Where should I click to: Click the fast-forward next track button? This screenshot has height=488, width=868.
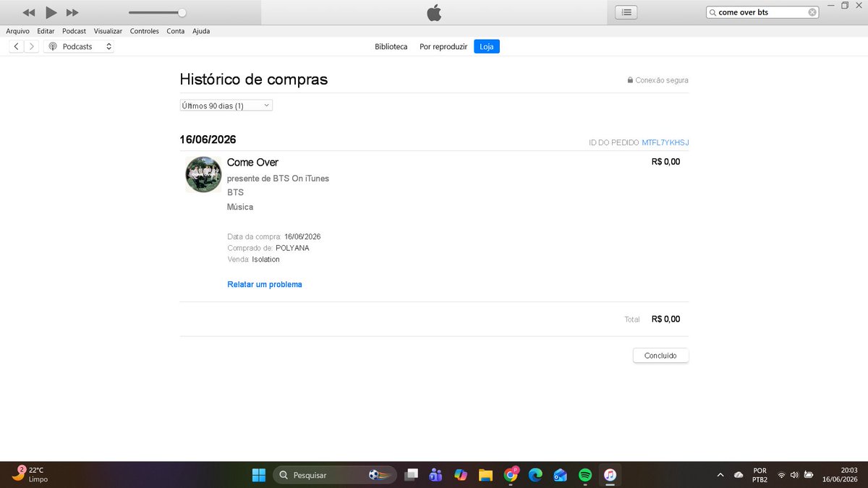point(72,12)
